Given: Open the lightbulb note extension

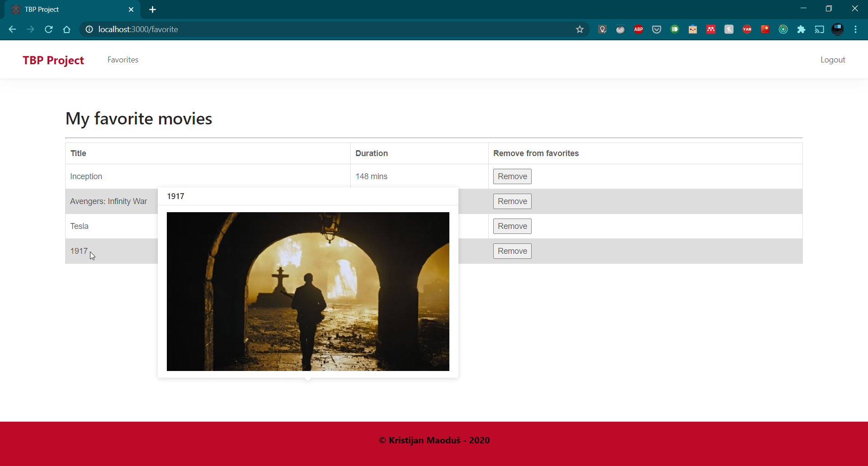Looking at the screenshot, I should [602, 29].
